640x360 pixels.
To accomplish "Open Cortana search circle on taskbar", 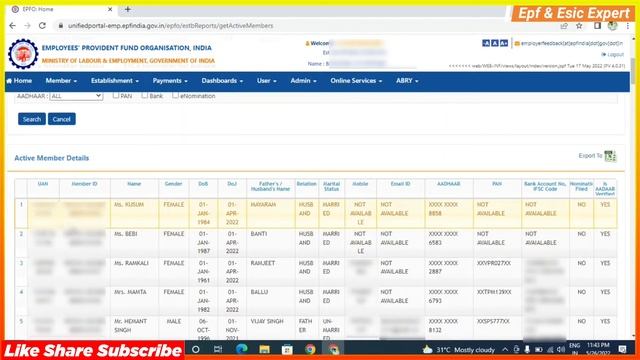I will 196,349.
